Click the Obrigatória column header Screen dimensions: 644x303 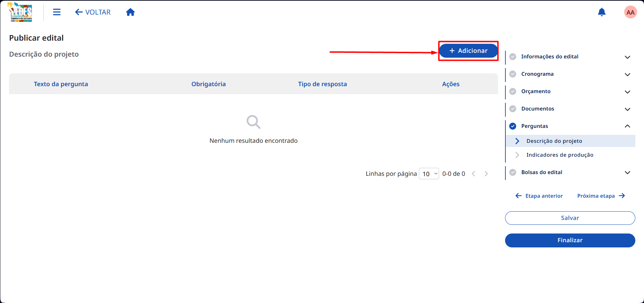coord(208,84)
